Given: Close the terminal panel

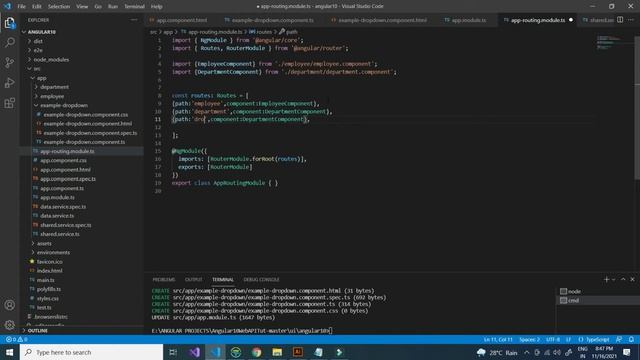Looking at the screenshot, I should point(632,279).
